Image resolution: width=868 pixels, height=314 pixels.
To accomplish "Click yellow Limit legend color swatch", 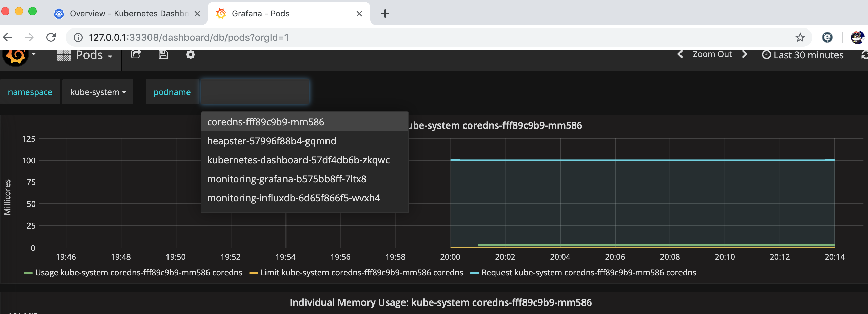I will click(x=254, y=273).
